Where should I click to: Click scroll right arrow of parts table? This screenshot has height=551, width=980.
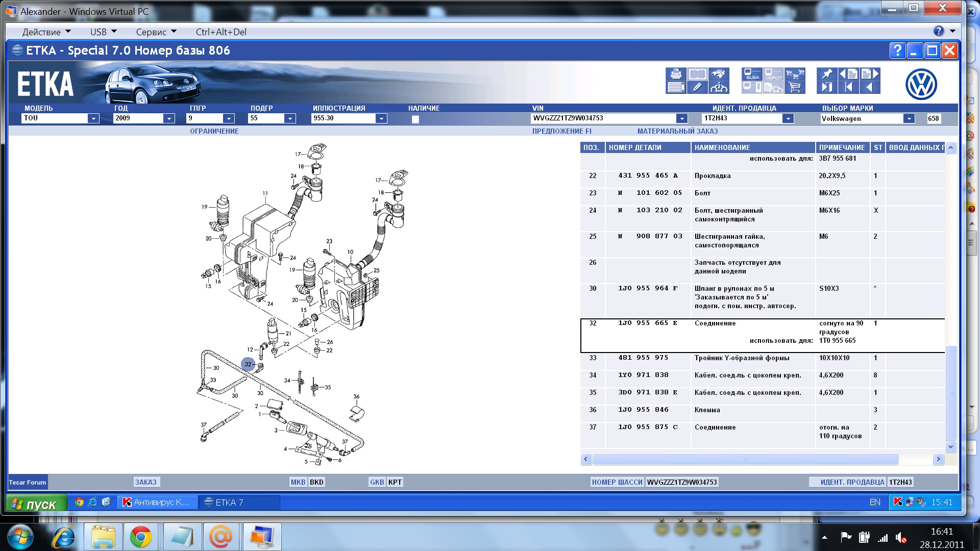[x=938, y=459]
